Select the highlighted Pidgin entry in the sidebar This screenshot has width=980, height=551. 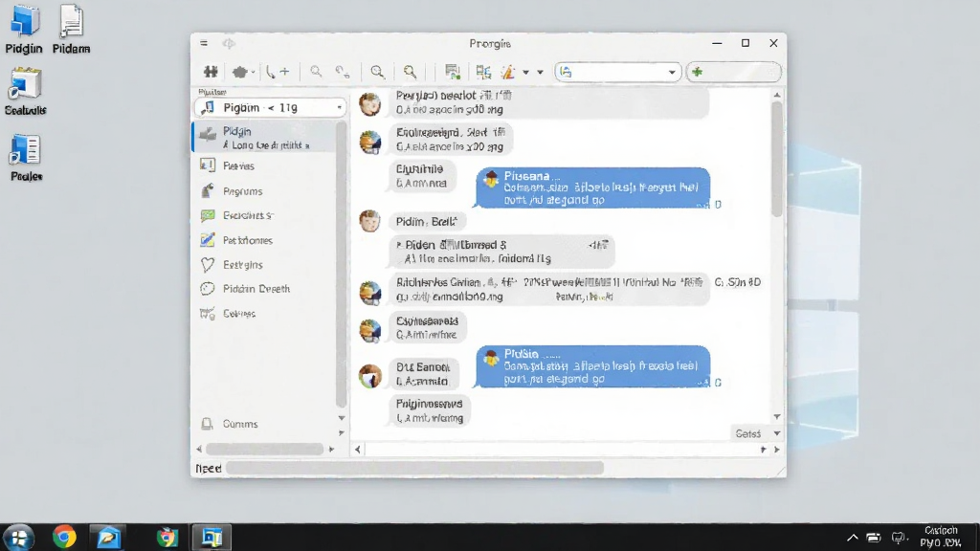pyautogui.click(x=265, y=138)
